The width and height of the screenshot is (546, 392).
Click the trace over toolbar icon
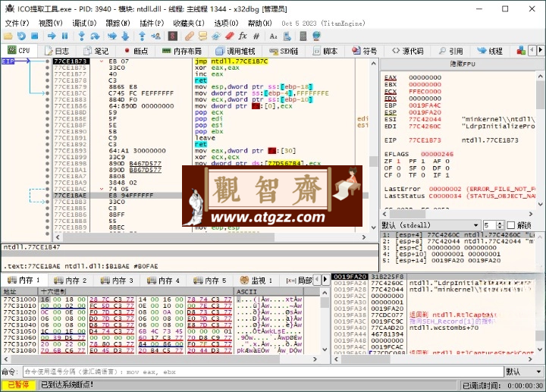125,36
